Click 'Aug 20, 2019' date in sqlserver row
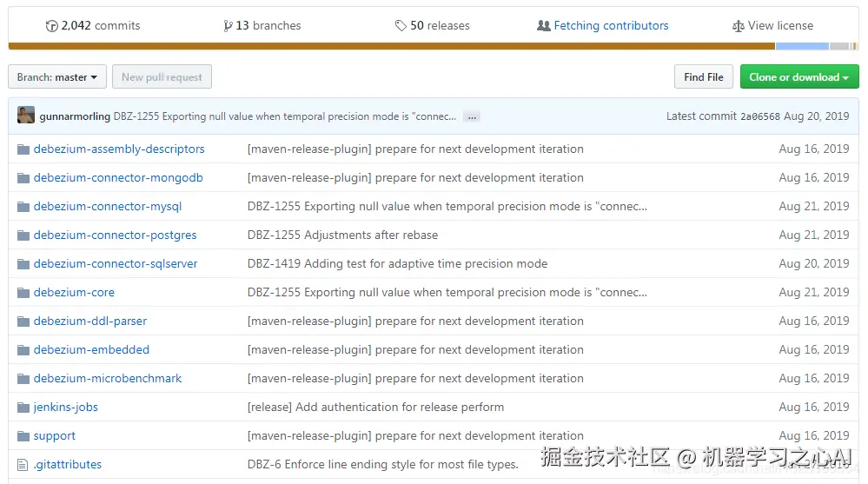Screen dimensions: 868x484 (x=814, y=263)
